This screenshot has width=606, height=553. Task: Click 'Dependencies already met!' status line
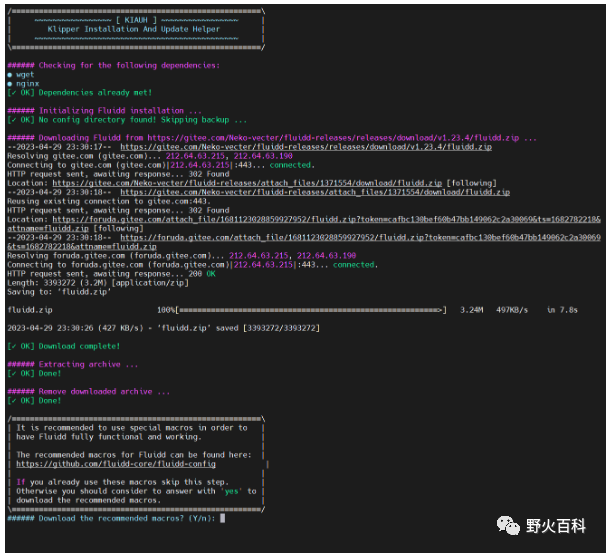tap(80, 93)
